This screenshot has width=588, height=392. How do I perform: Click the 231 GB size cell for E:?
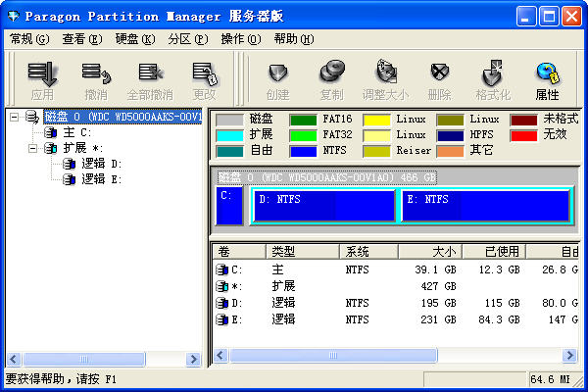tap(438, 319)
